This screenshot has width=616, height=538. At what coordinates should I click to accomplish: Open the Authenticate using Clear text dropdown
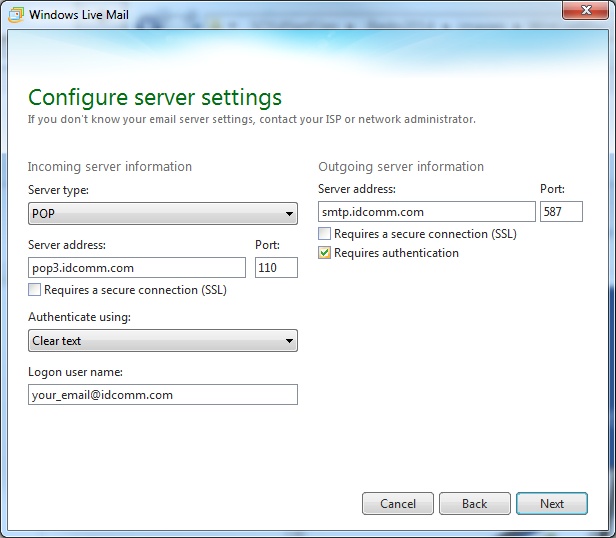163,341
